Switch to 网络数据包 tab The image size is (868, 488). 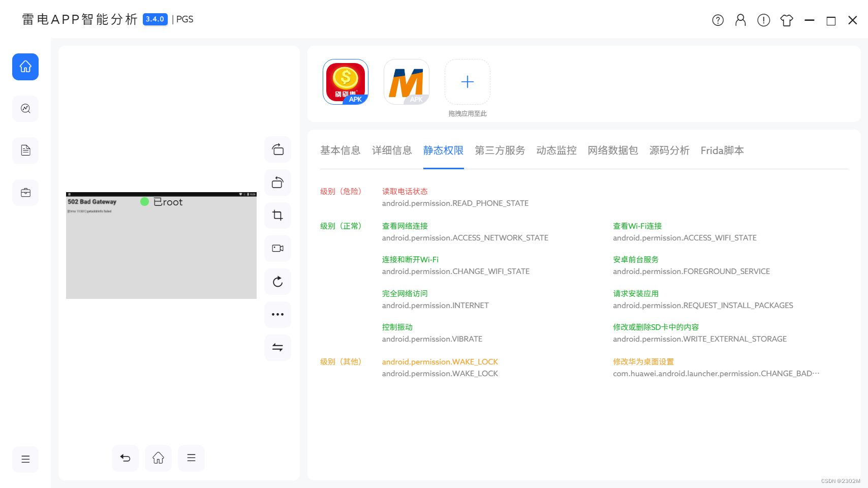click(613, 150)
